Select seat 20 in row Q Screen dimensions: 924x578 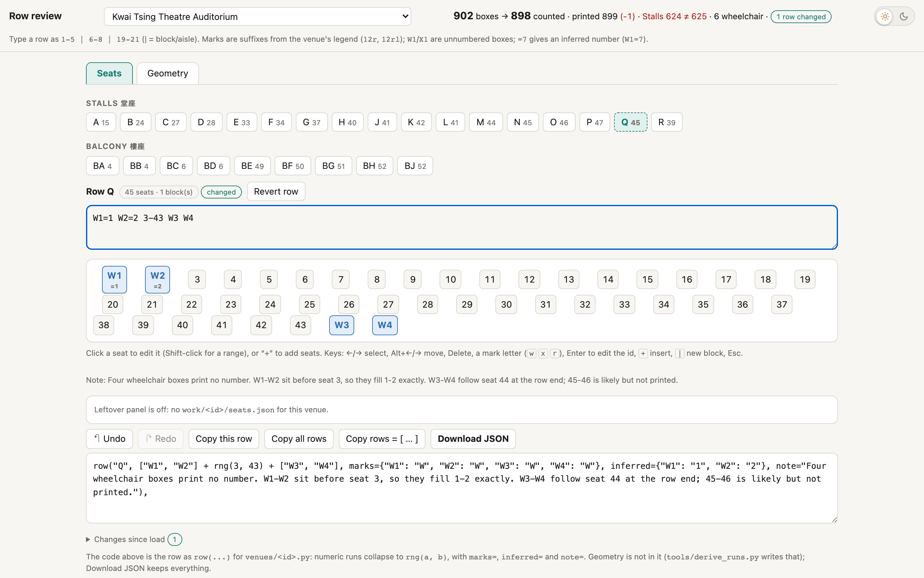tap(113, 305)
